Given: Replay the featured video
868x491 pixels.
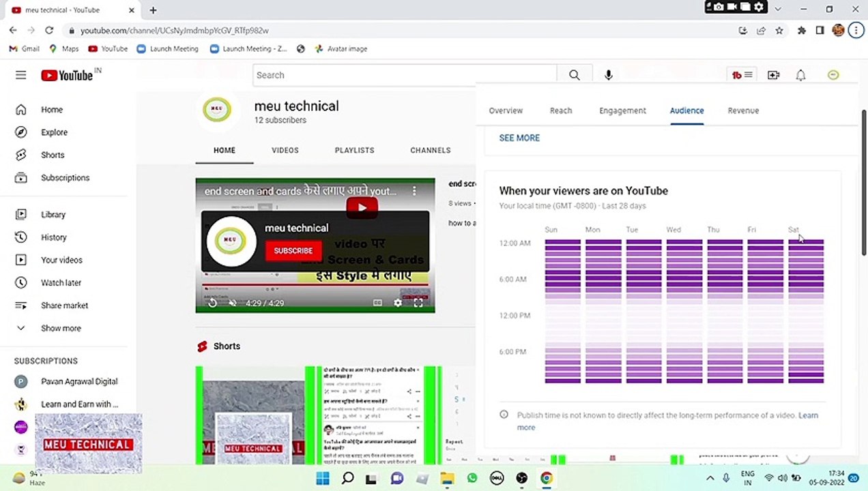Looking at the screenshot, I should pos(212,303).
